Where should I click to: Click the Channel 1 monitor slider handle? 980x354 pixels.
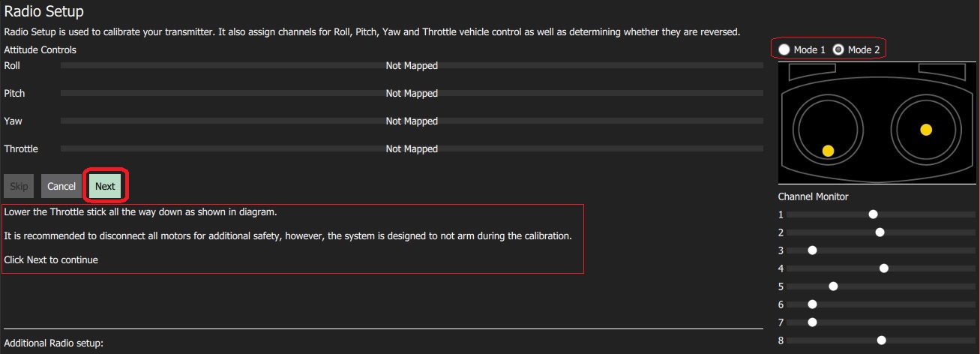[x=873, y=214]
